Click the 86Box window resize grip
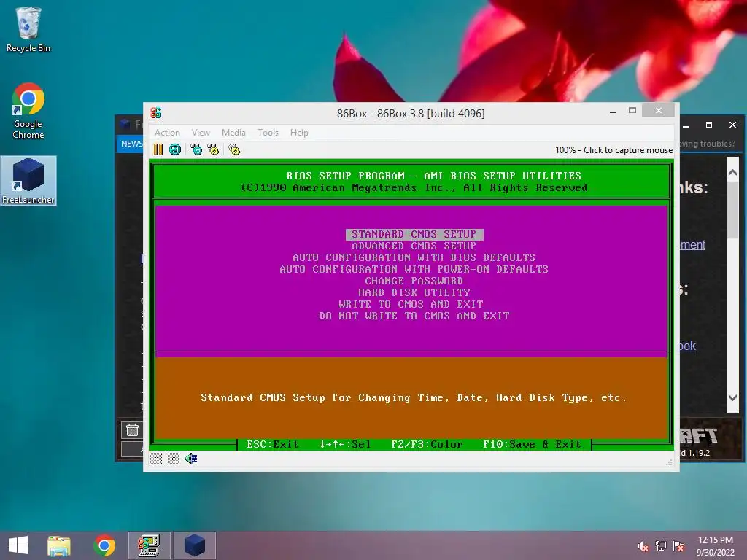Screen dimensions: 747x560 tap(670, 462)
